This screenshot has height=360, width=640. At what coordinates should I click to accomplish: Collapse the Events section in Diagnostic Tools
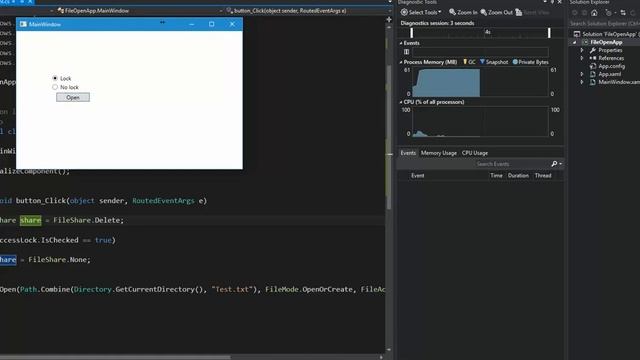coord(401,43)
